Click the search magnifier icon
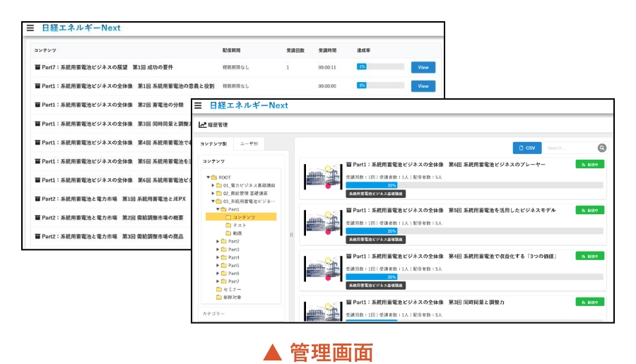This screenshot has height=364, width=636. click(602, 148)
